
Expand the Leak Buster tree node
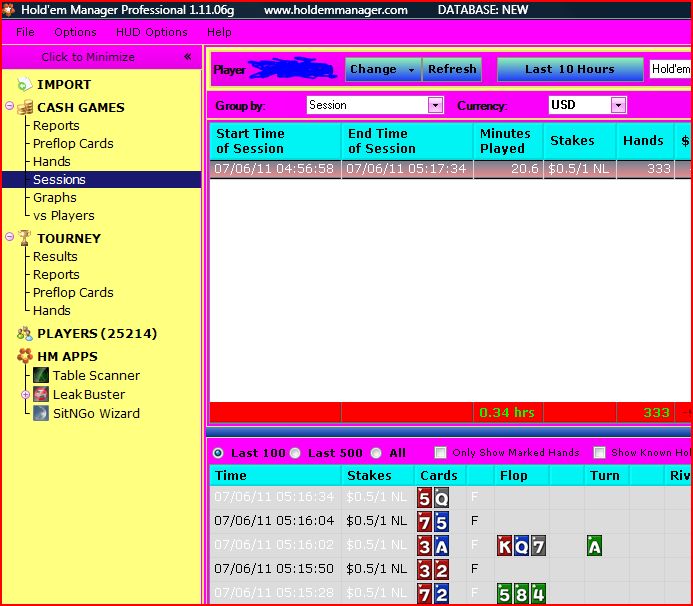tap(26, 394)
